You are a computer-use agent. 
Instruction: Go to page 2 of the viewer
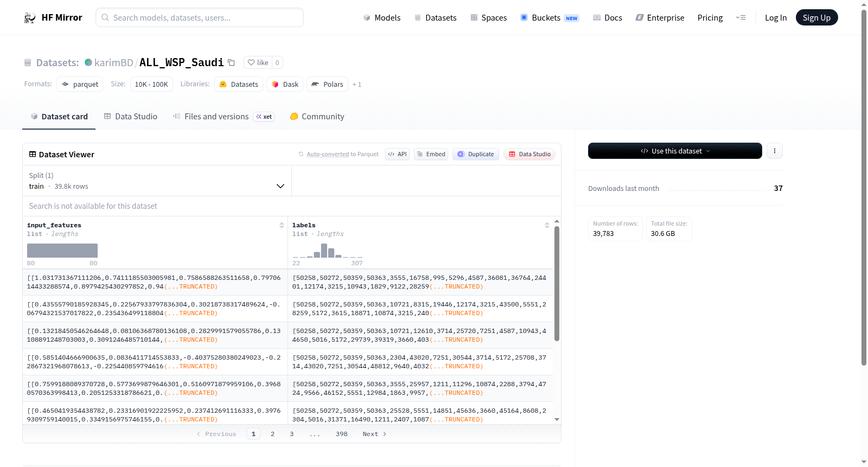tap(272, 434)
